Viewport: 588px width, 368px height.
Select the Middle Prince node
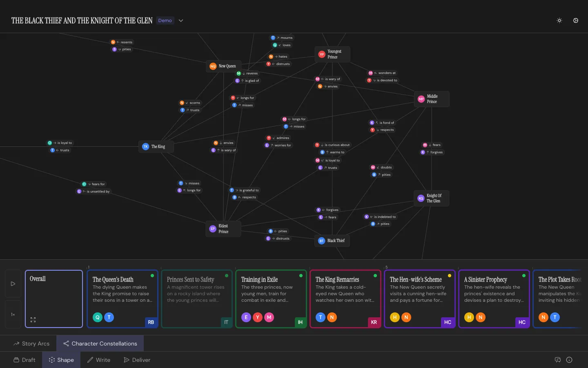pyautogui.click(x=432, y=99)
